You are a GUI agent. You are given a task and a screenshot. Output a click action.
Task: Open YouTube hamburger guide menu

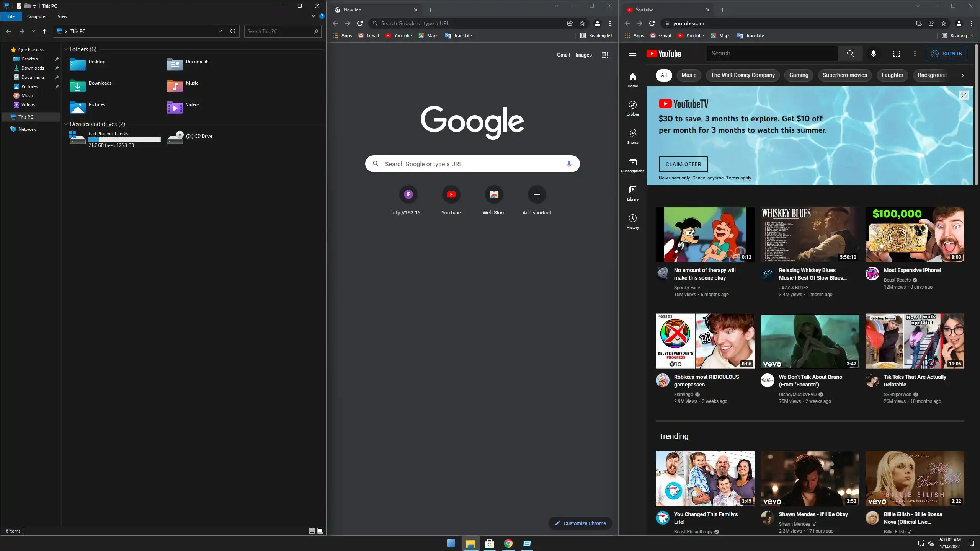click(x=632, y=54)
